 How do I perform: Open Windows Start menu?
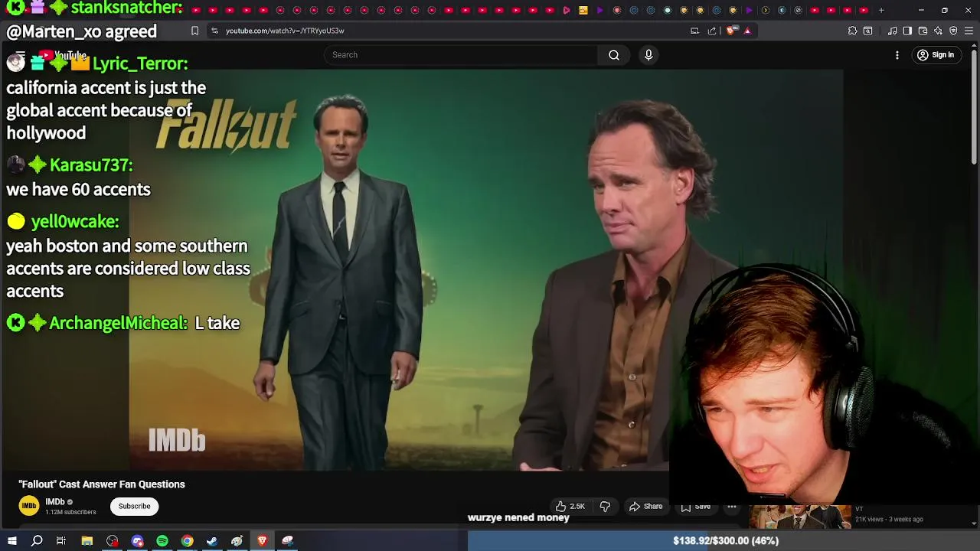click(x=12, y=541)
